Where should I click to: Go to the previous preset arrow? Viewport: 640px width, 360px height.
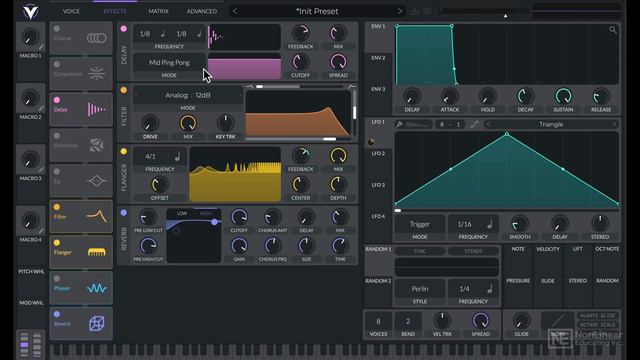coord(235,11)
